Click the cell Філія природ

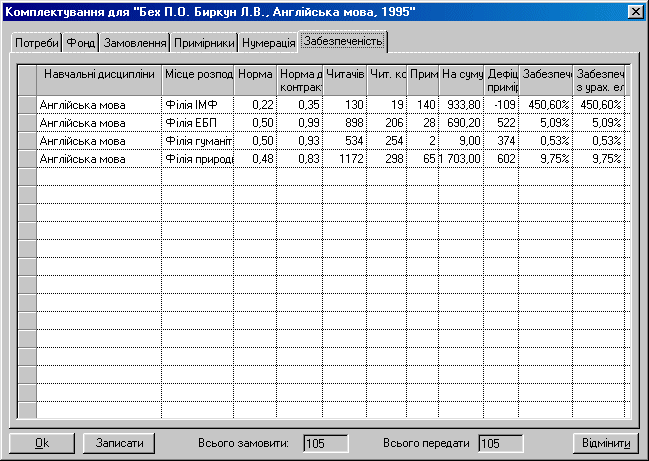(198, 159)
